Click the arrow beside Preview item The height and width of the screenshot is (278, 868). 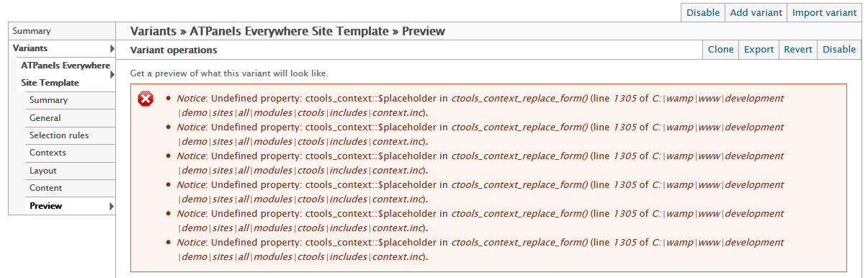pos(112,206)
